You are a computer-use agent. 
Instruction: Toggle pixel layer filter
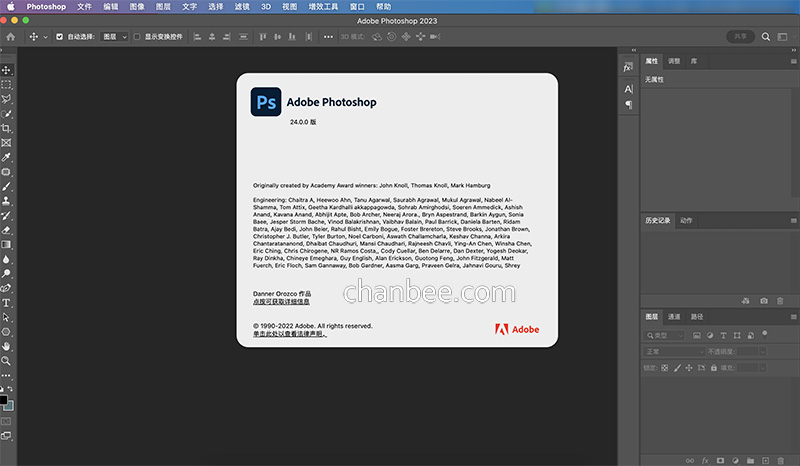click(x=697, y=335)
